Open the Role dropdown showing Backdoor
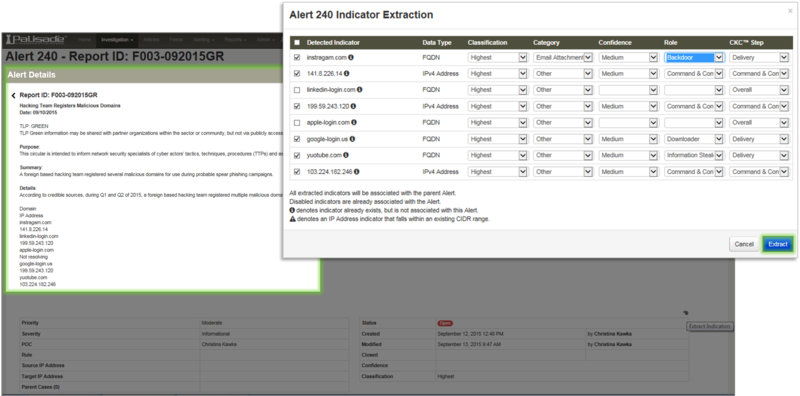 click(694, 58)
